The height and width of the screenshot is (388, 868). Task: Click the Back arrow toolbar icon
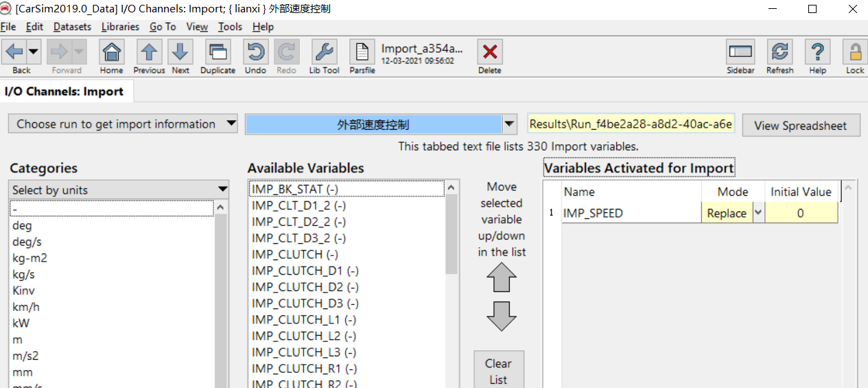click(14, 52)
